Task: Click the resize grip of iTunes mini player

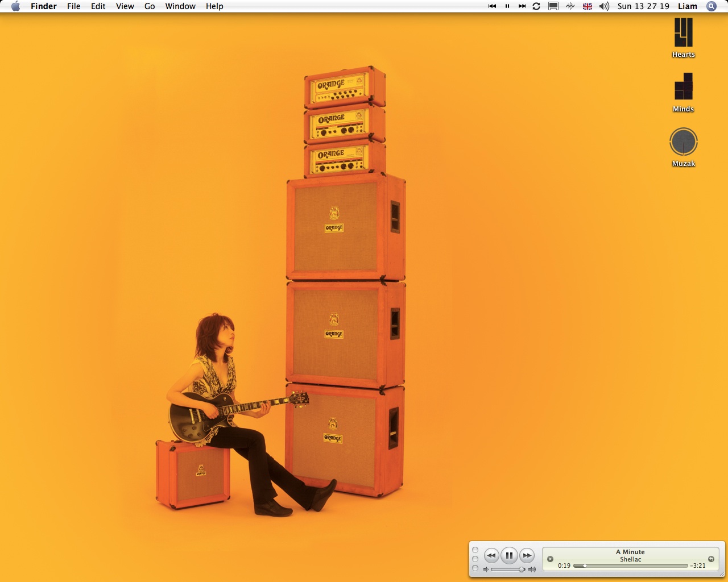Action: pos(721,574)
